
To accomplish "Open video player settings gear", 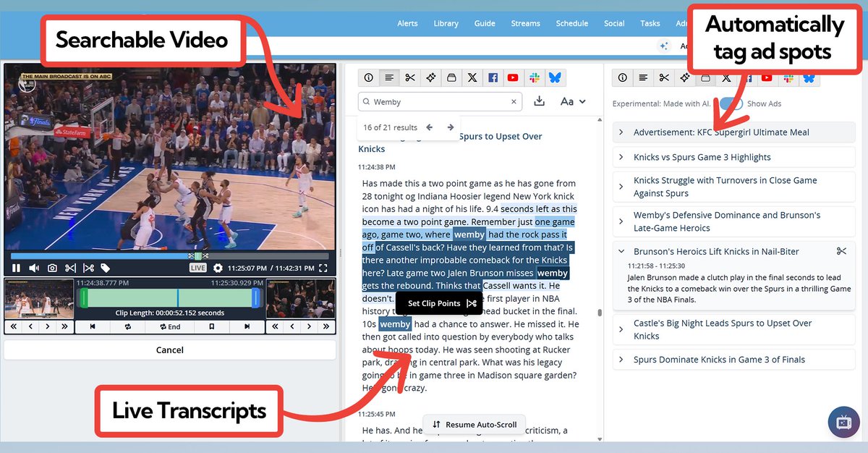I will 218,268.
